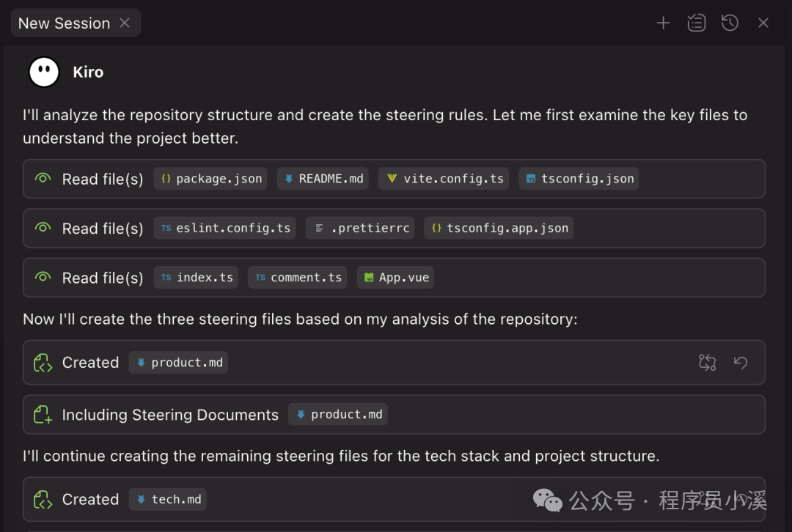Viewport: 792px width, 532px height.
Task: Open the task list icon
Action: [696, 23]
